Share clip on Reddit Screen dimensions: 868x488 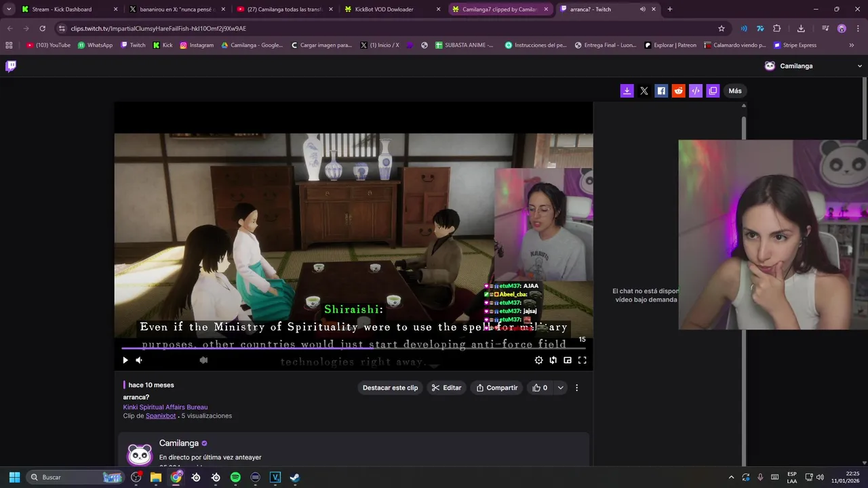pyautogui.click(x=678, y=91)
